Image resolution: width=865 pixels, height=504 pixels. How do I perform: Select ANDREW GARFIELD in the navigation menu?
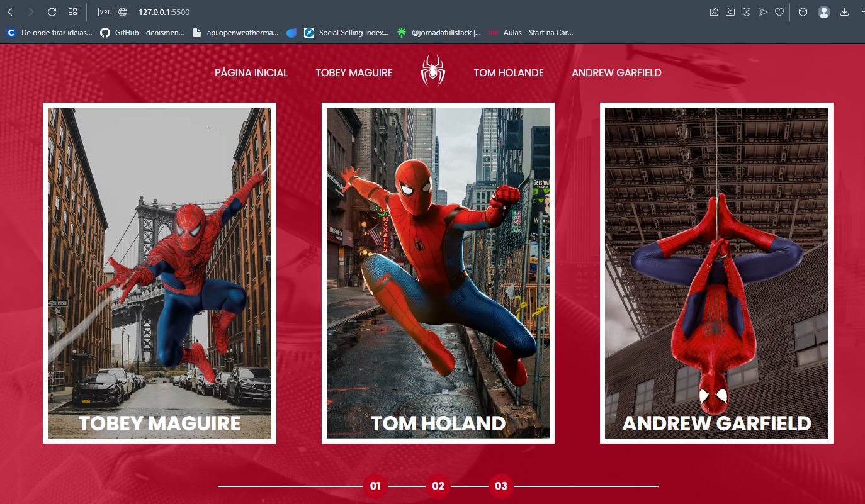tap(617, 73)
